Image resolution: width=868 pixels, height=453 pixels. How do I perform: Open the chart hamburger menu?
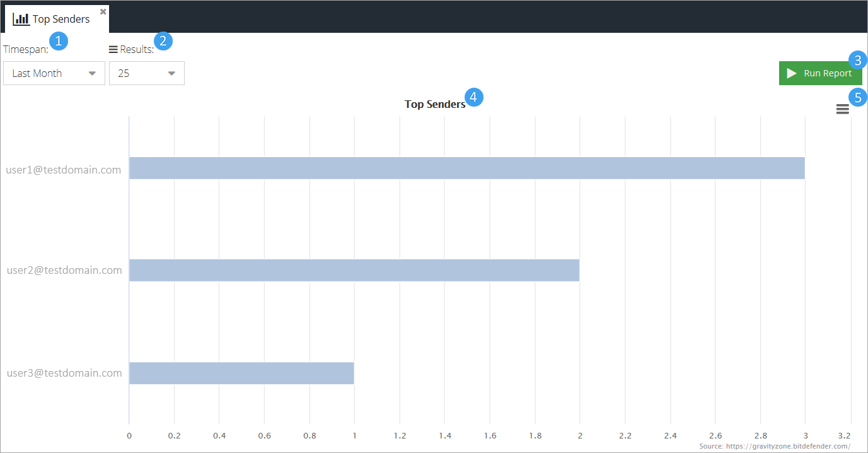coord(842,109)
